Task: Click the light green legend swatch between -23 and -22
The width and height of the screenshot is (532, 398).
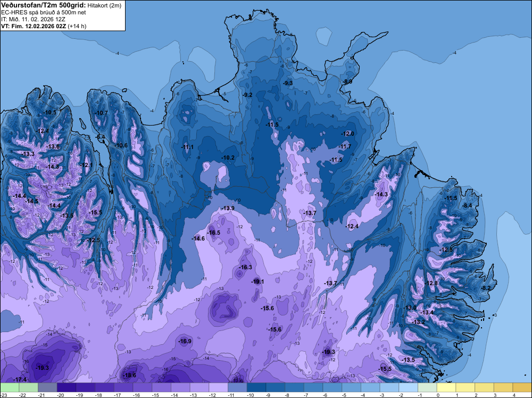Action: tap(10, 387)
